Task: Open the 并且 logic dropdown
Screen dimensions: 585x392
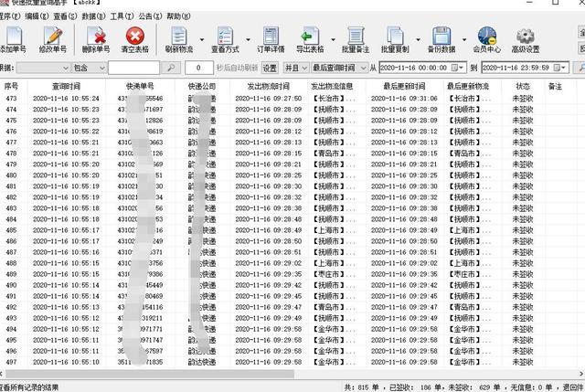Action: pos(296,68)
